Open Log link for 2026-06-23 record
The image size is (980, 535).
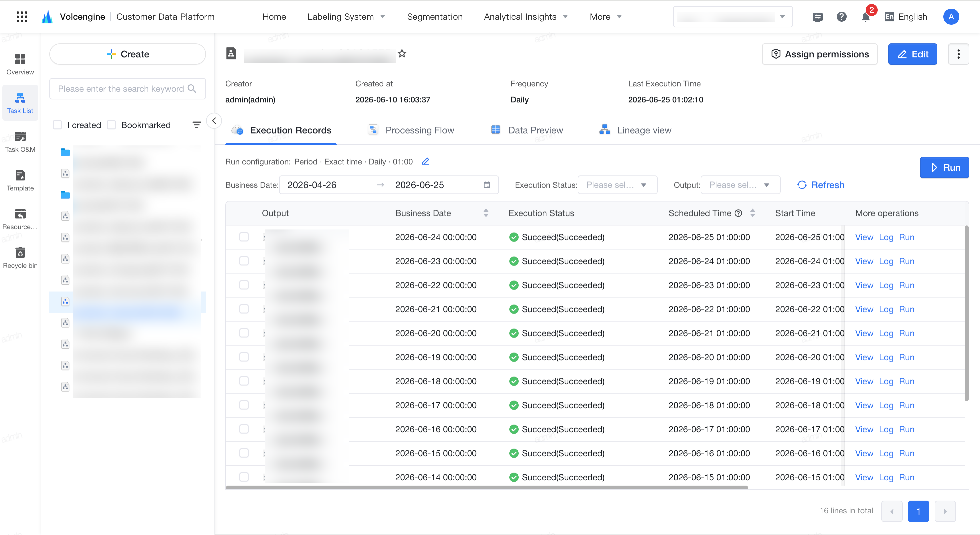coord(886,261)
